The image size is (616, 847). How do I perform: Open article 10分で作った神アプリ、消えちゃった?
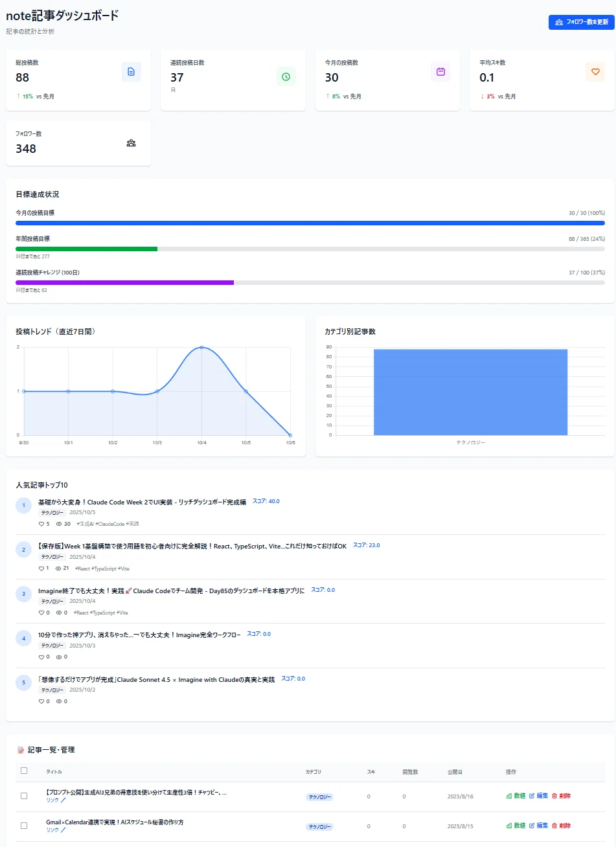(x=139, y=635)
